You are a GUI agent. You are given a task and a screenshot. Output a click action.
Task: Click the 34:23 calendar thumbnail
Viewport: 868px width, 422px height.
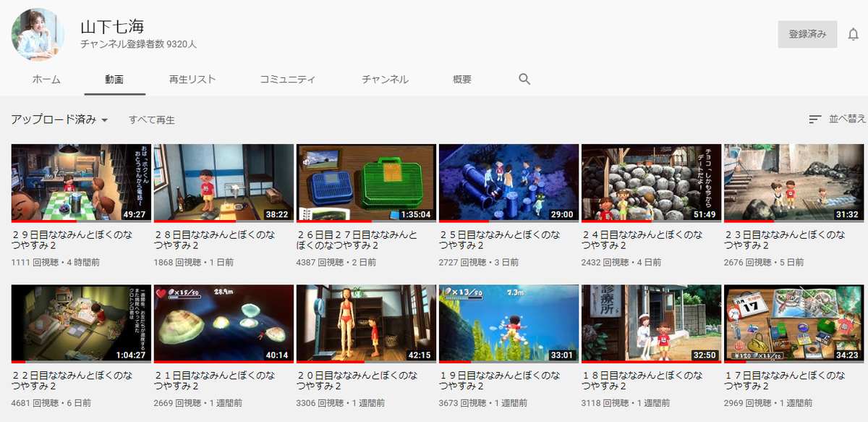(x=793, y=324)
